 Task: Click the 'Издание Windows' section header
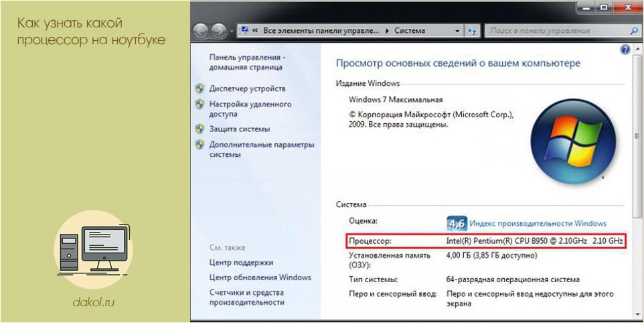(x=368, y=83)
